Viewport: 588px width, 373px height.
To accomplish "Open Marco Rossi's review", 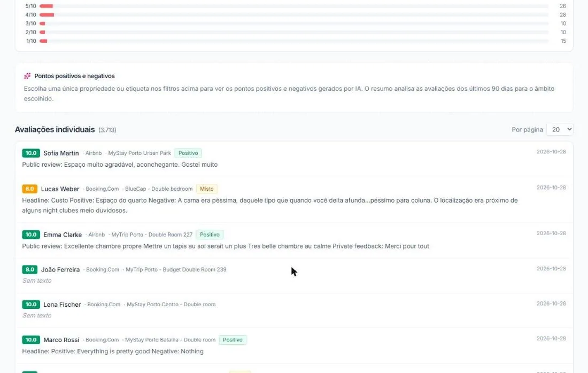I will pos(294,346).
